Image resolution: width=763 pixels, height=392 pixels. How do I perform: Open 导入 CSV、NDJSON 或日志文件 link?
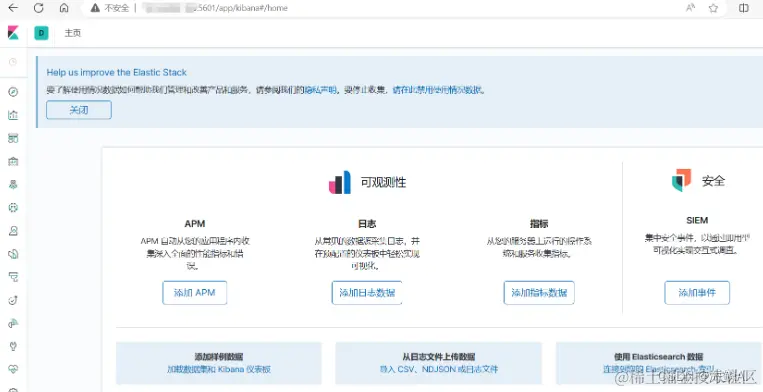439,369
